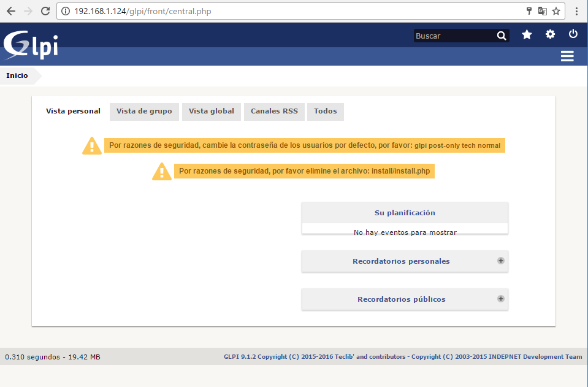The width and height of the screenshot is (588, 387).
Task: Focus the Buscar search field
Action: [x=454, y=36]
